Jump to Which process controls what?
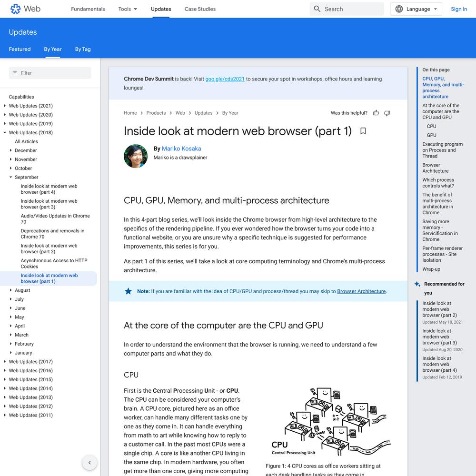Screen dimensions: 476x476 pyautogui.click(x=438, y=183)
